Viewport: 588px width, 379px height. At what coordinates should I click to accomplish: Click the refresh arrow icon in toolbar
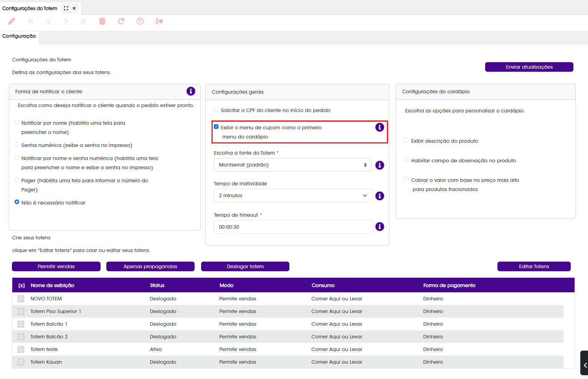tap(121, 21)
